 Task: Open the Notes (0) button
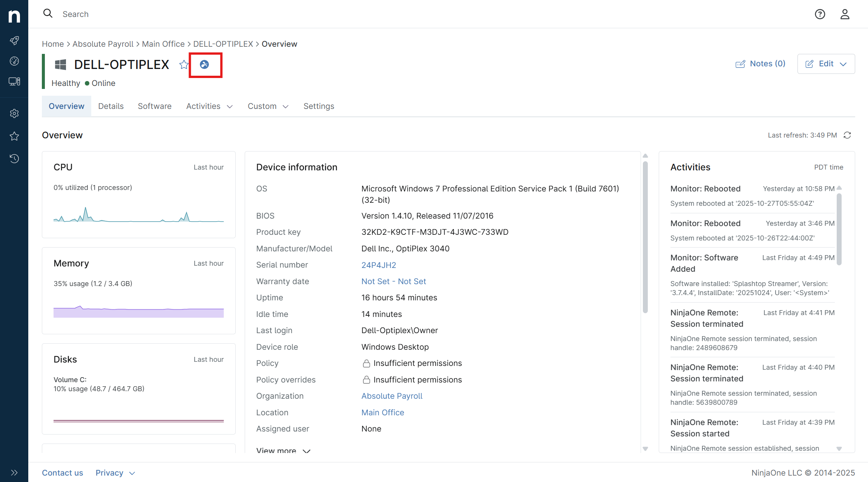click(x=761, y=64)
